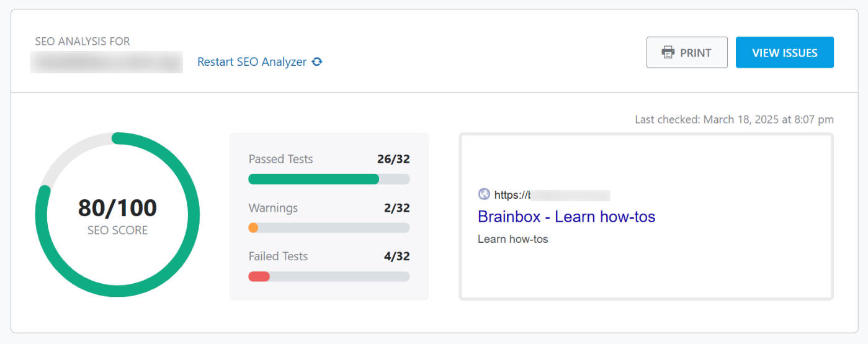Click the PRINT button
The height and width of the screenshot is (344, 868).
pyautogui.click(x=687, y=52)
